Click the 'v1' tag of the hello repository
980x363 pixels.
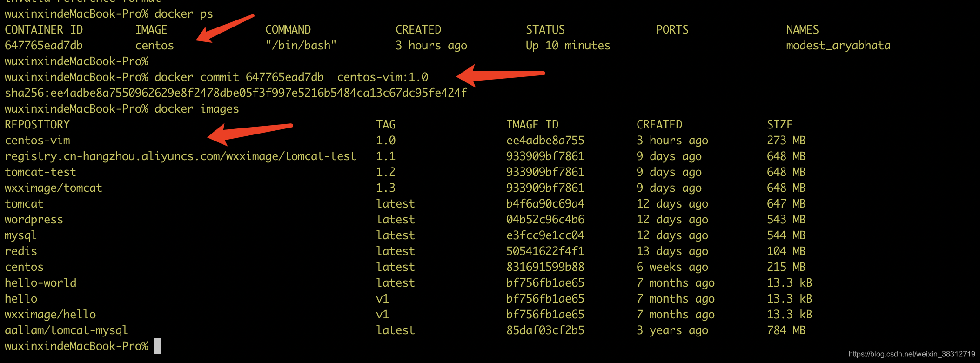click(382, 299)
